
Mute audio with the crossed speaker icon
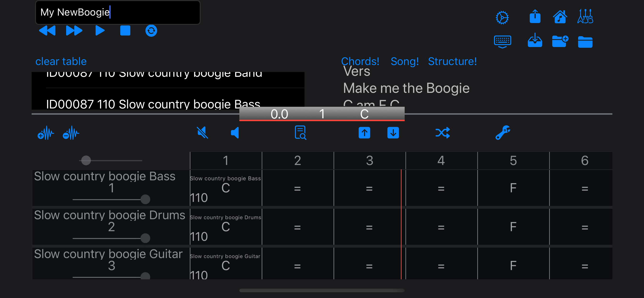(202, 133)
